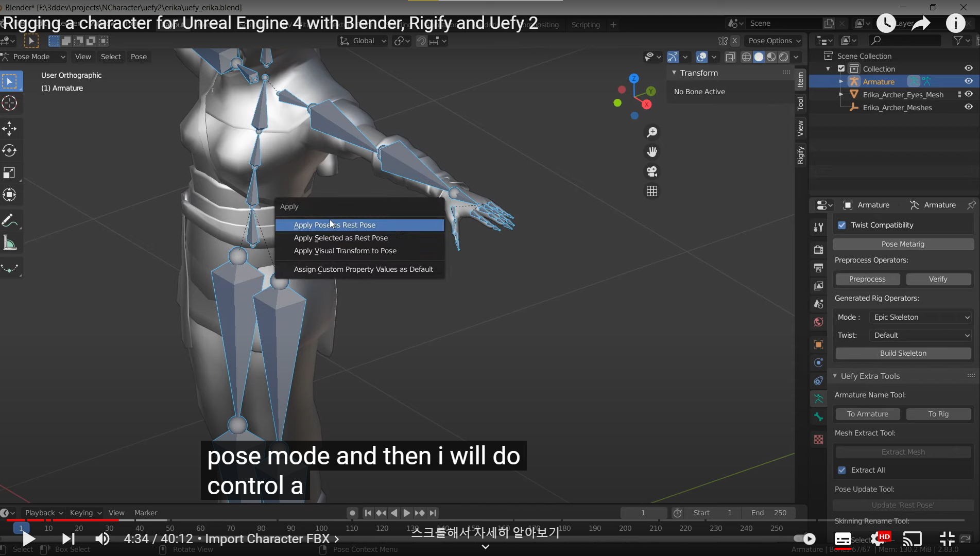Select the Transform tool
980x556 pixels.
coord(9,195)
